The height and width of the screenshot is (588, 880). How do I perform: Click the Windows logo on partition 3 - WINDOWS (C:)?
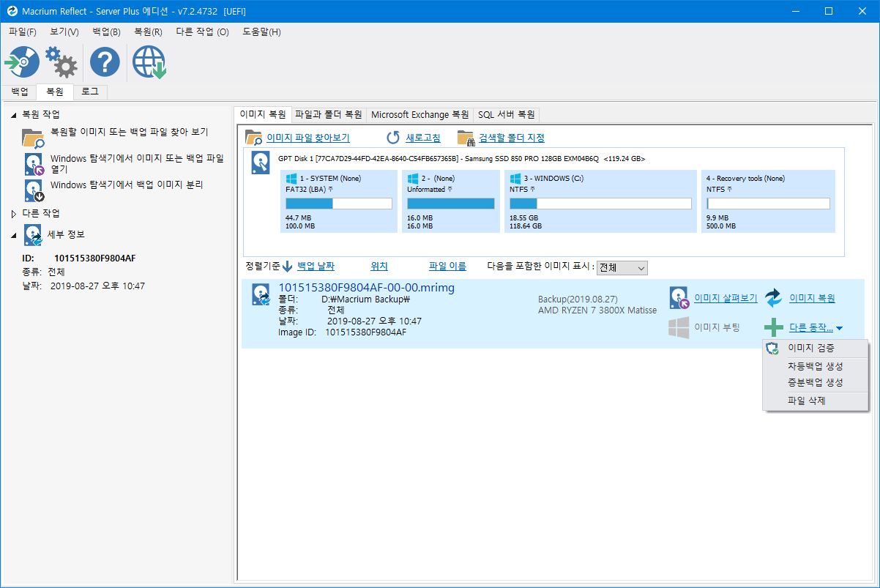[x=515, y=178]
